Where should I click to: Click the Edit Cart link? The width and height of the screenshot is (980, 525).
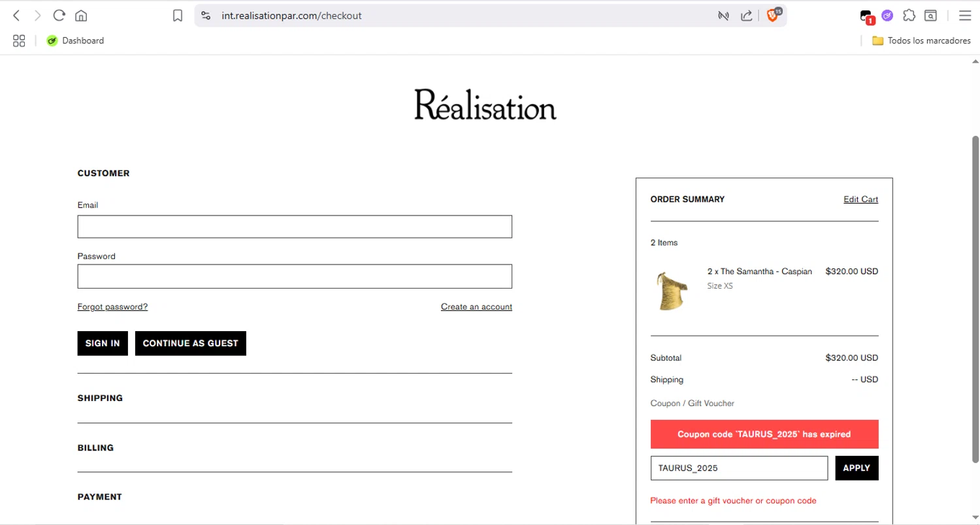(x=860, y=200)
